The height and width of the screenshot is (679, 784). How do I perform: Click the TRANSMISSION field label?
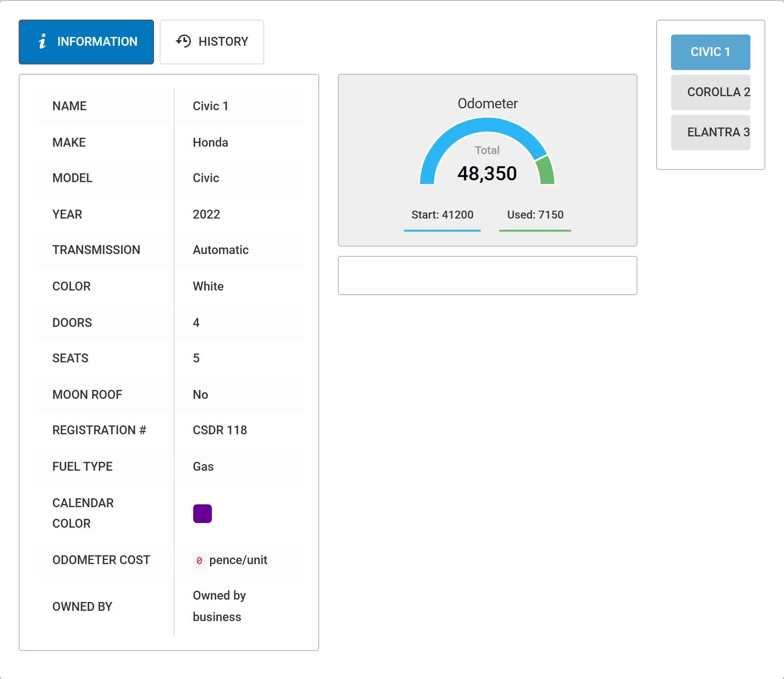click(x=96, y=250)
